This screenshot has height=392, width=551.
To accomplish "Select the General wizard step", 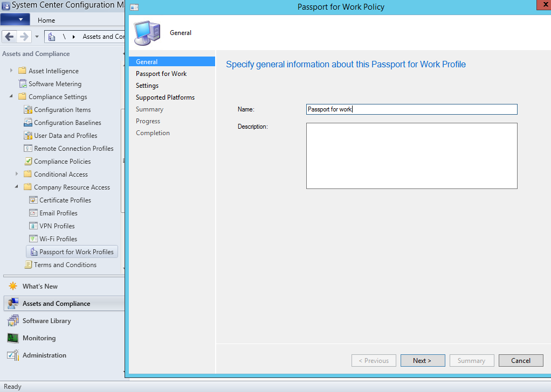I will pyautogui.click(x=172, y=61).
